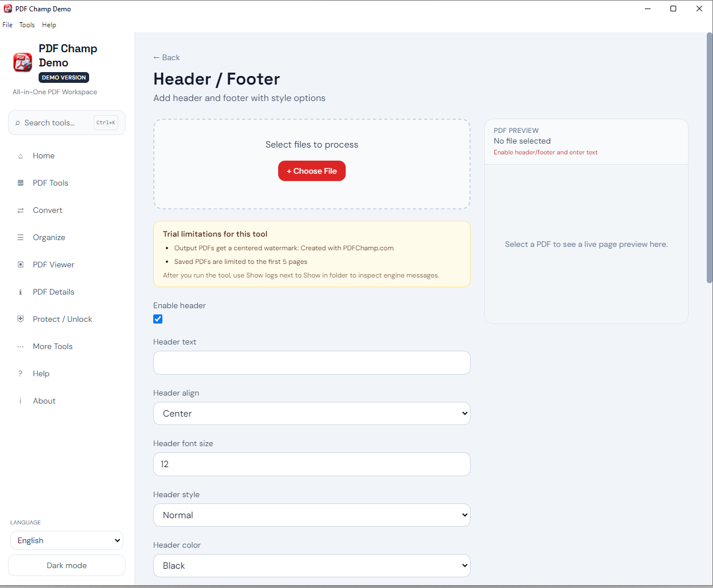Click the 'All-in-One PDF Workspace' tagline

(x=55, y=92)
